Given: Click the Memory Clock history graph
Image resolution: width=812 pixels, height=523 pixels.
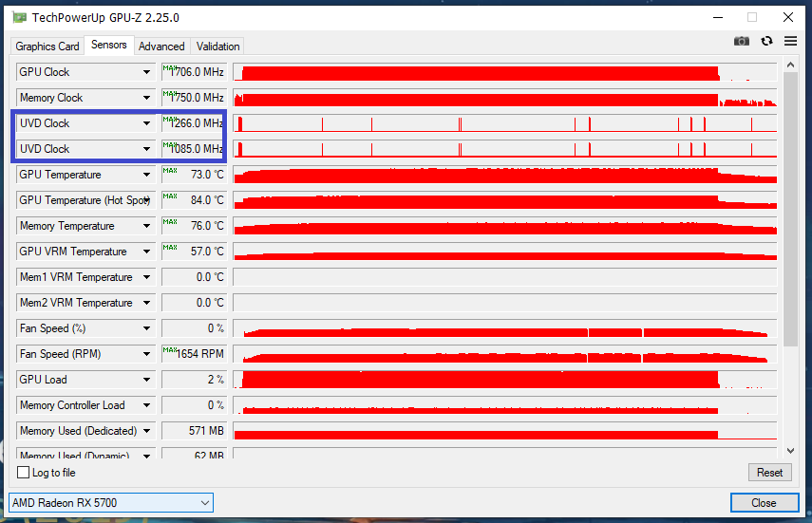Looking at the screenshot, I should click(x=505, y=98).
